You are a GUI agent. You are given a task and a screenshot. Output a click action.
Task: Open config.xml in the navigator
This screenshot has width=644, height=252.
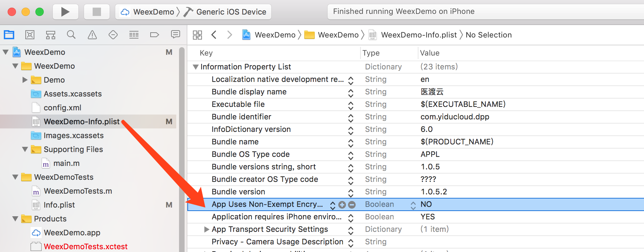pos(62,108)
